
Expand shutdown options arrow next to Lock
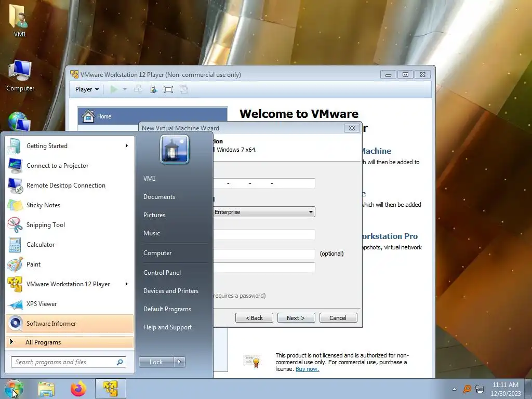pos(179,362)
